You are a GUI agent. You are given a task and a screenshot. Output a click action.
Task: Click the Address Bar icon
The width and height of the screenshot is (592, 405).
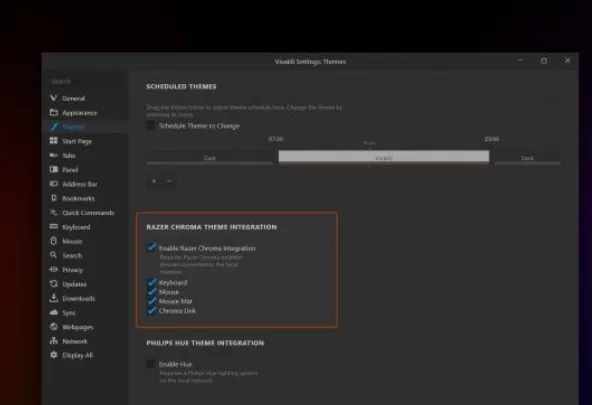(54, 184)
